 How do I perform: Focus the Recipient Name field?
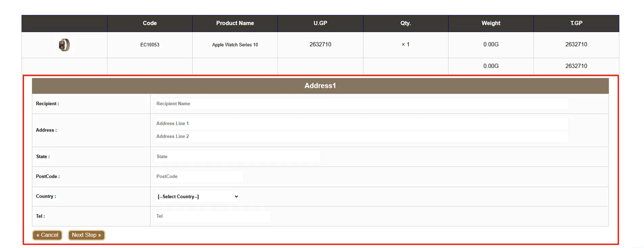361,104
